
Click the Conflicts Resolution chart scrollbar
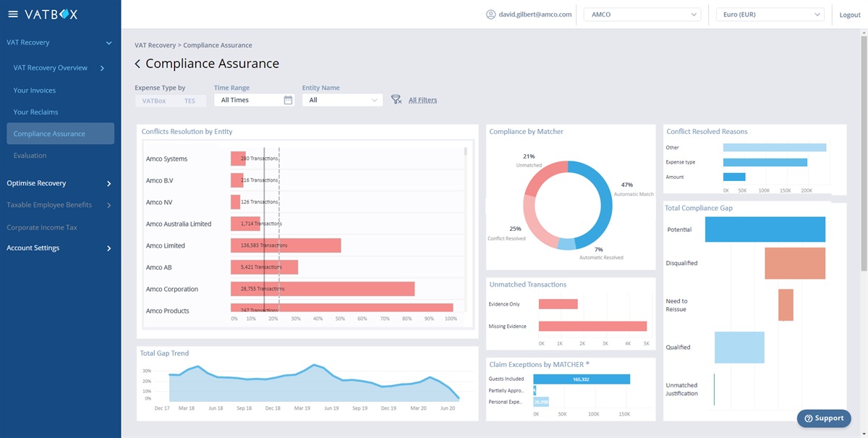pyautogui.click(x=466, y=151)
